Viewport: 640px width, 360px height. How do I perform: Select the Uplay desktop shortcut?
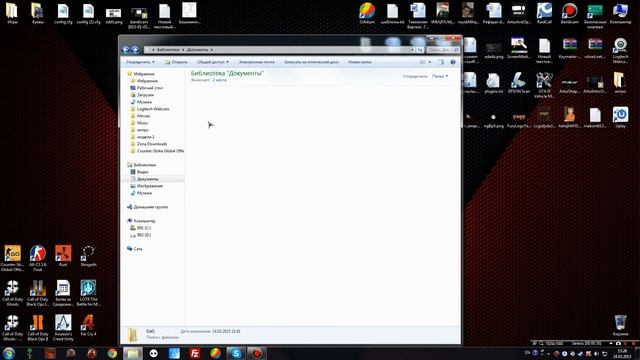620,118
